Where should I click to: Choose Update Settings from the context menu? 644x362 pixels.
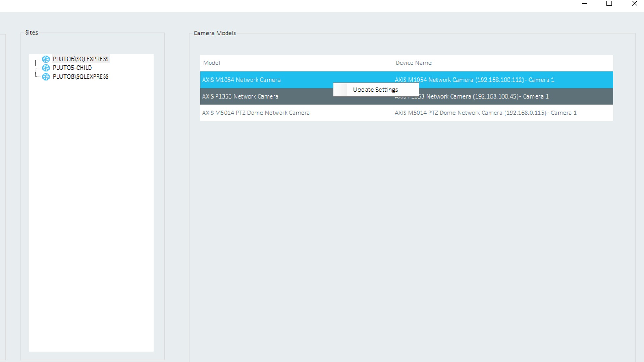coord(376,89)
